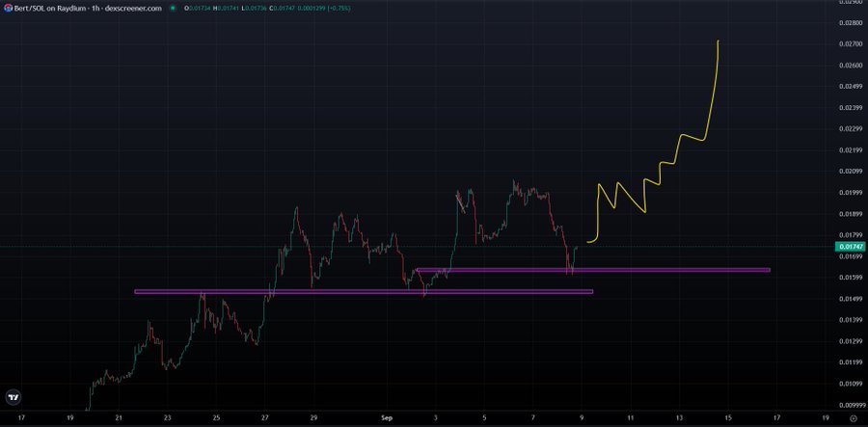Click the 0.01199 price axis label

point(852,362)
